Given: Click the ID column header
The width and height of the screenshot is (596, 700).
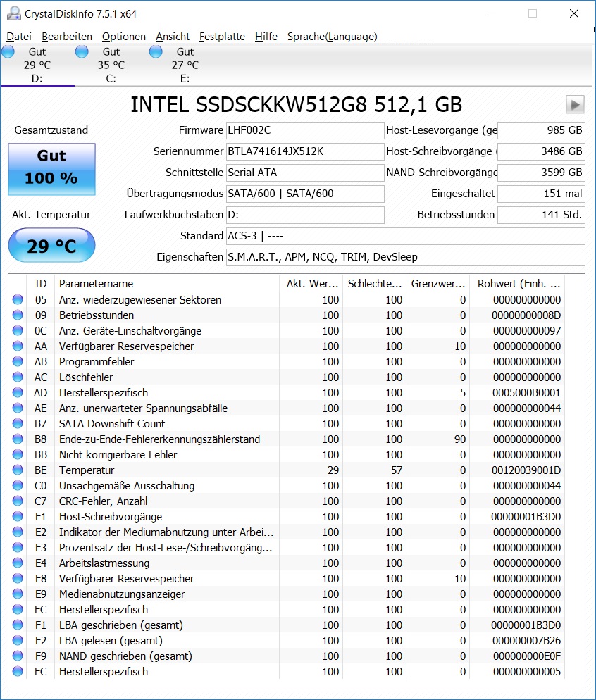Looking at the screenshot, I should tap(41, 284).
